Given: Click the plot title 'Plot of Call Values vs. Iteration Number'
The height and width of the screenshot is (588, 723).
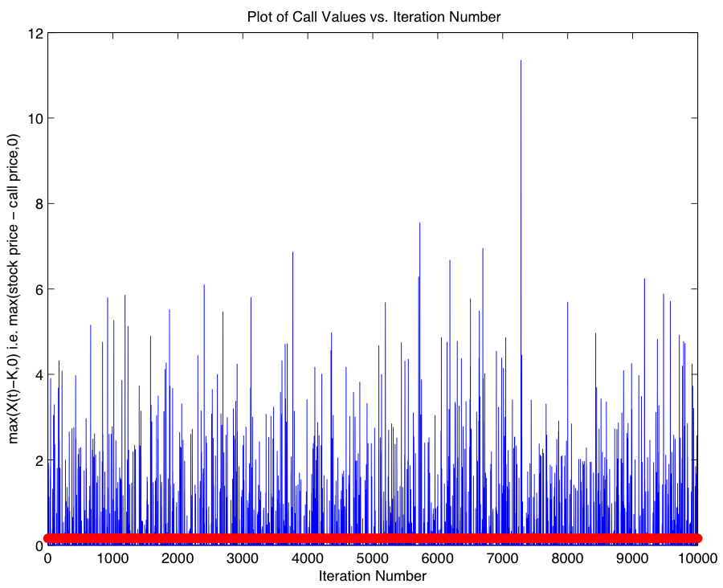Looking at the screenshot, I should [374, 17].
